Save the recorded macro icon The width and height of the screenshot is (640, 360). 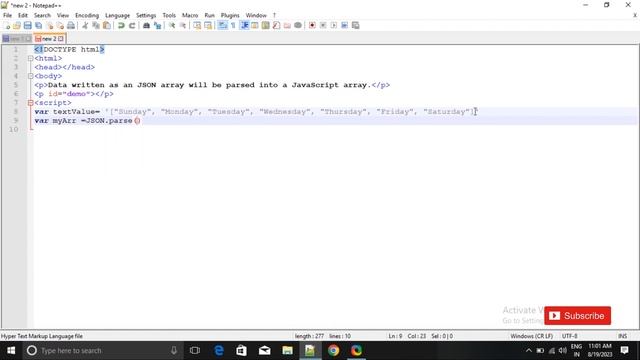pyautogui.click(x=356, y=25)
